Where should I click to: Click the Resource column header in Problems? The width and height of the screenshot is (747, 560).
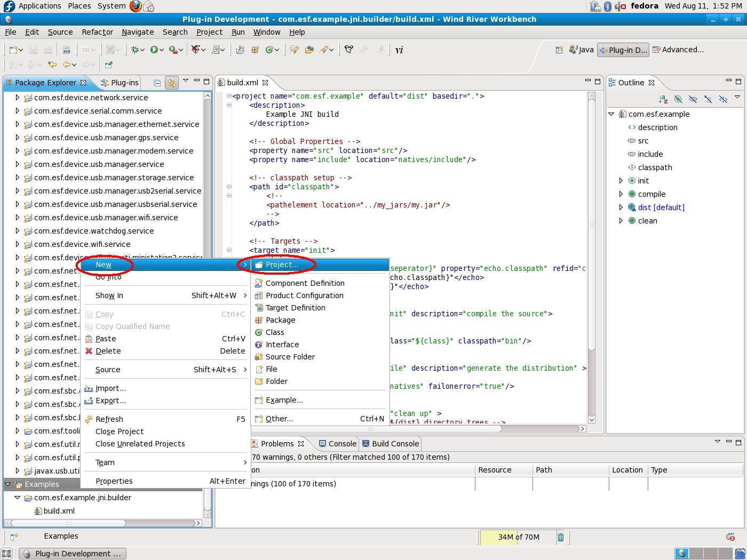(504, 470)
